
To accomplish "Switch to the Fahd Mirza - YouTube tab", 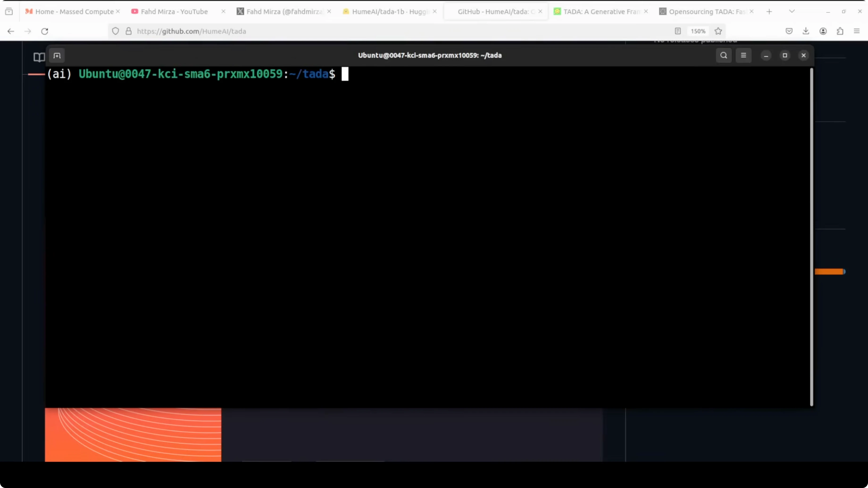I will pos(174,11).
